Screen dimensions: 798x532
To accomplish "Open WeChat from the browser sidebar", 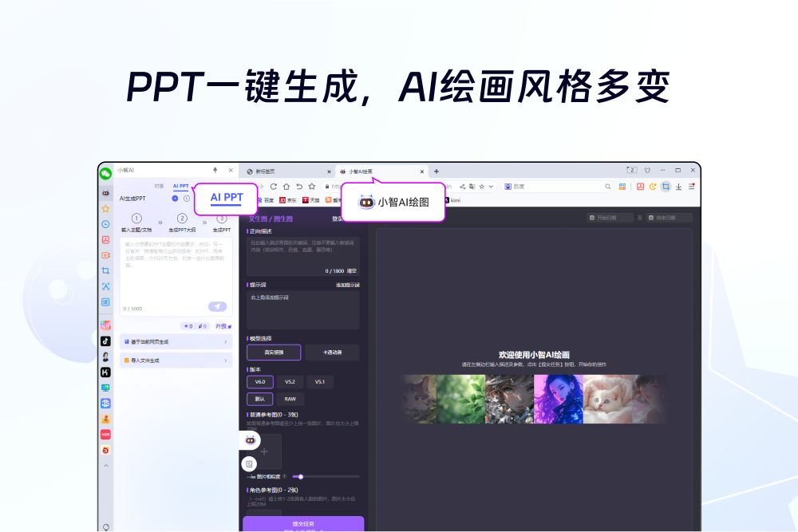I will point(105,174).
